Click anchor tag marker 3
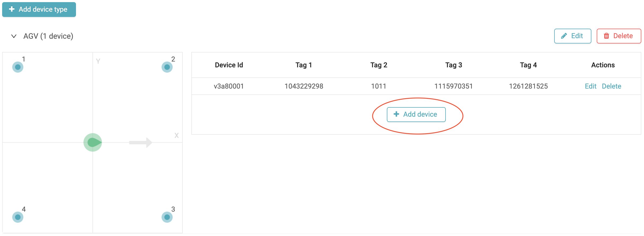 click(x=167, y=217)
